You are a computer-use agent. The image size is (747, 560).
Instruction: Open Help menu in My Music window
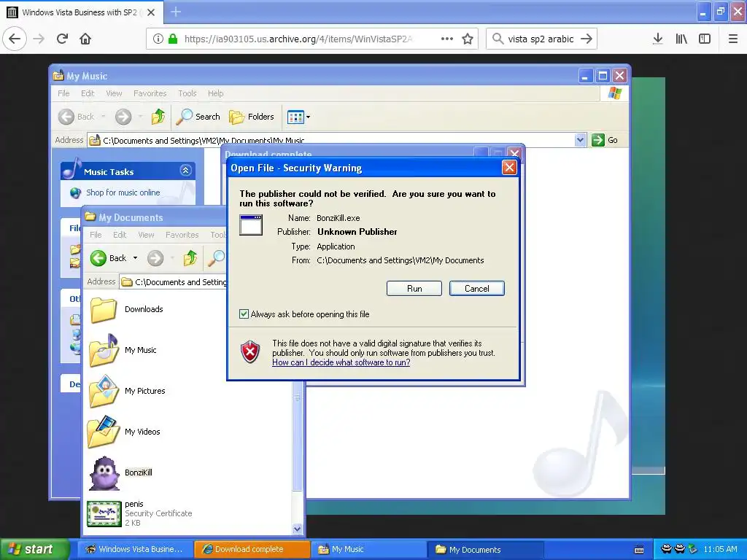point(215,93)
